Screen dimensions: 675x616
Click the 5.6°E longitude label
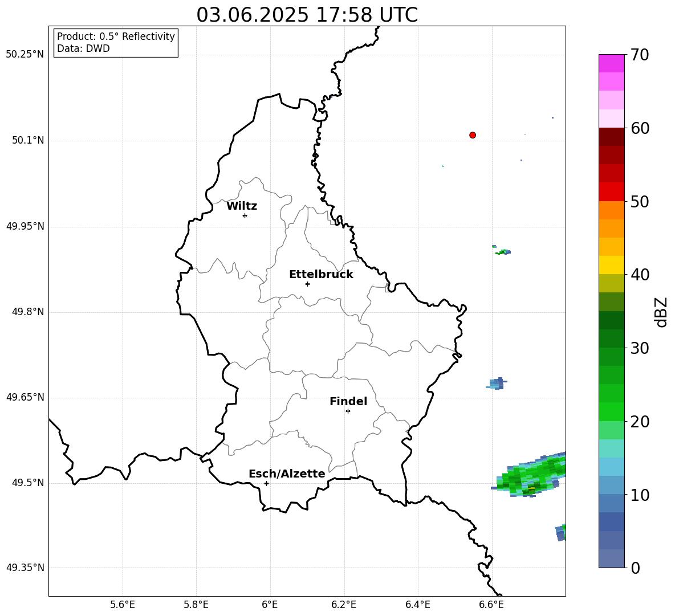(123, 605)
